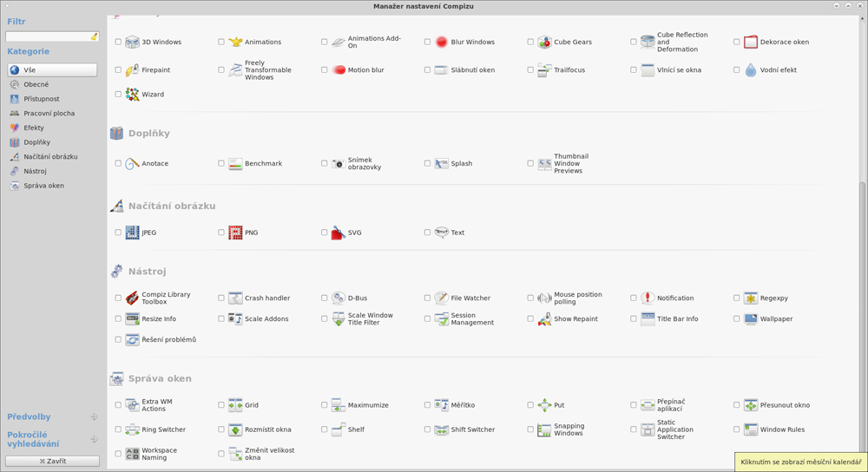
Task: Open the Vodní efekt water drop icon
Action: [751, 70]
